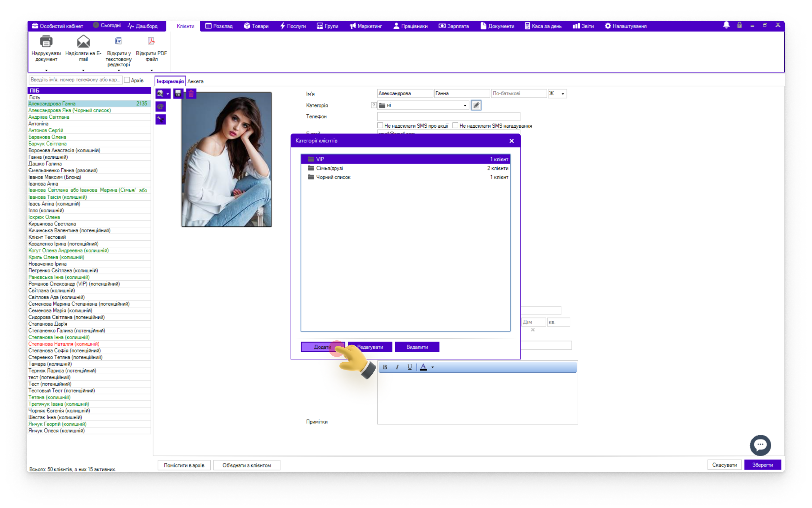Image resolution: width=812 pixels, height=508 pixels.
Task: Click the padlock icon in title bar
Action: tap(739, 25)
